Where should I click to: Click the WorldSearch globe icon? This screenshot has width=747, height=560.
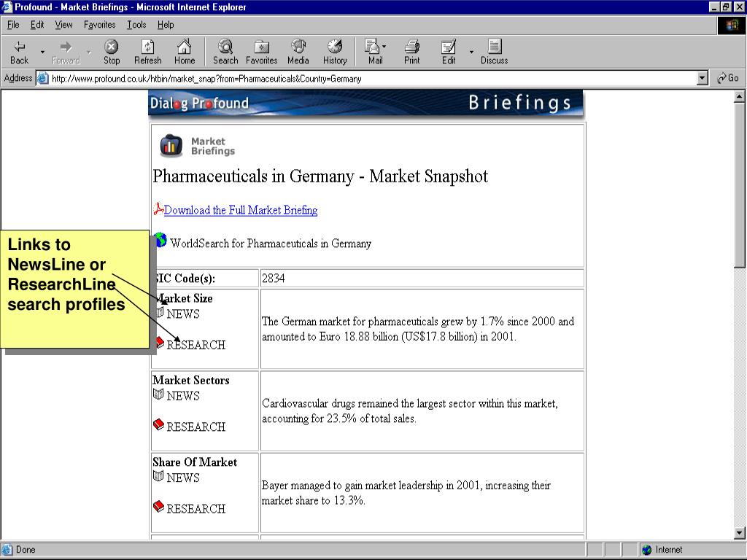pos(161,241)
